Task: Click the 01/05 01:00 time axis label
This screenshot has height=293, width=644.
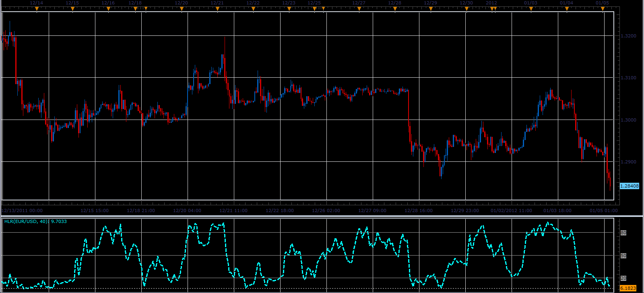Action: pos(604,210)
